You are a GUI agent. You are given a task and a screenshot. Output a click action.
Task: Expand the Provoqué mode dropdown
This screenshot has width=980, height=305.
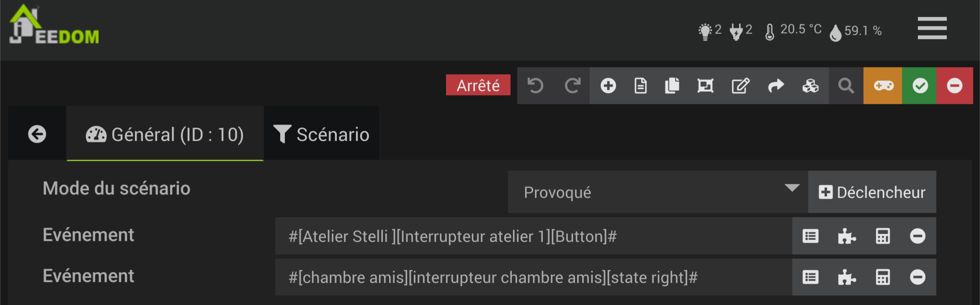[658, 192]
